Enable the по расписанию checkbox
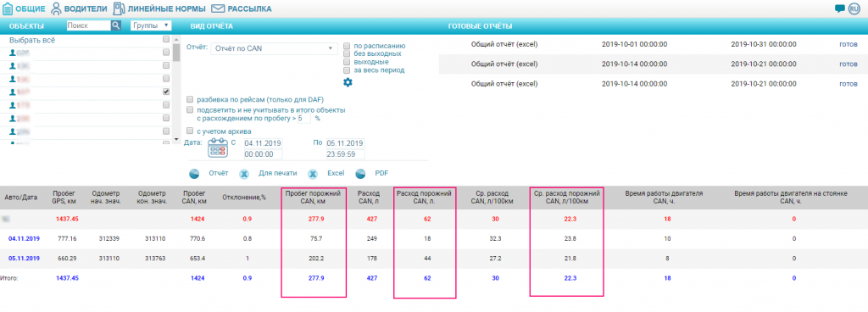The image size is (868, 312). tap(347, 46)
